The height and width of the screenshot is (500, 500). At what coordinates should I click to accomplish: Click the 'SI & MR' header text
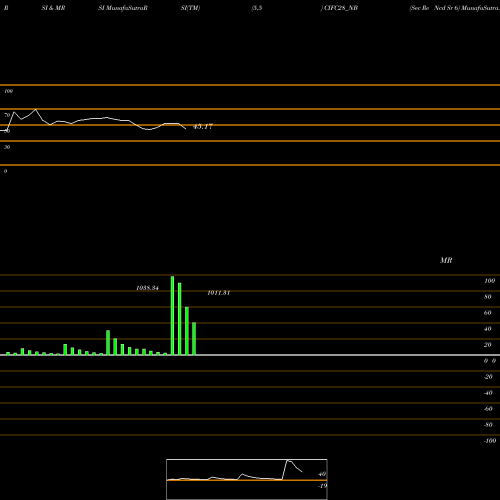click(53, 8)
